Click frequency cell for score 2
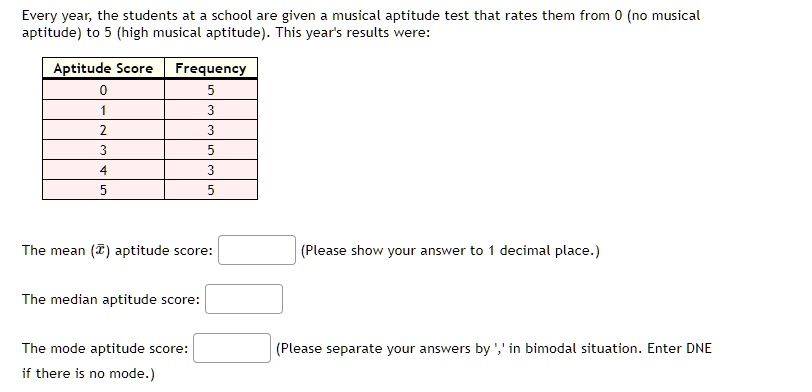 tap(211, 130)
